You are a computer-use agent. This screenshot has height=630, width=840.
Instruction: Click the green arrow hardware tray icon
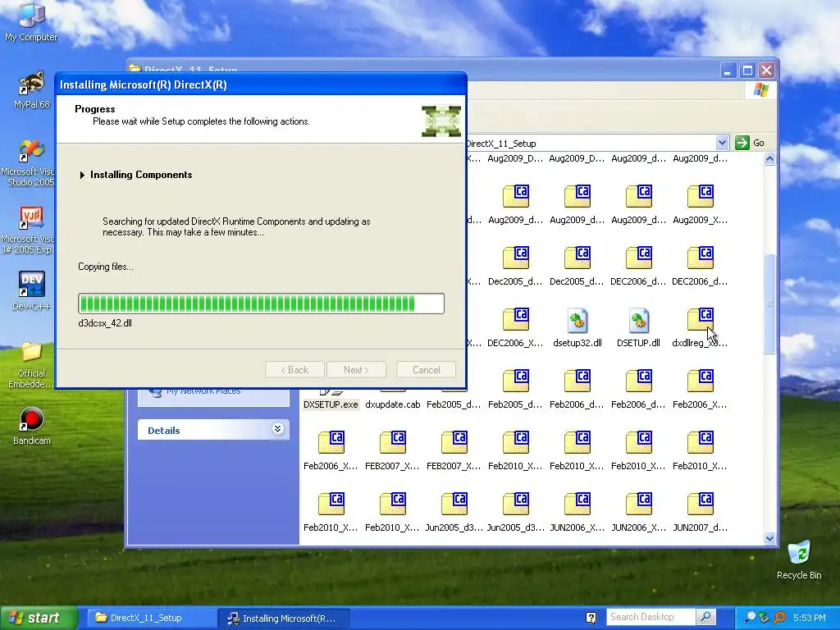coord(765,618)
